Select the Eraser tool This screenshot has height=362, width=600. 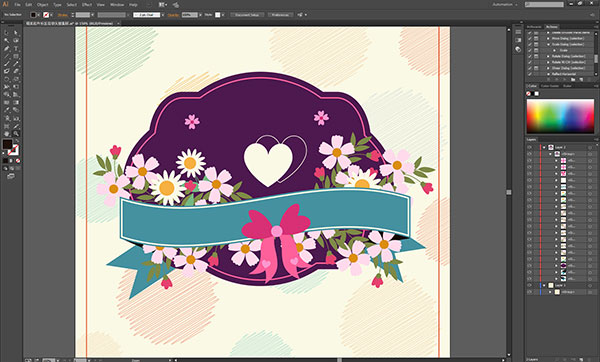(x=16, y=71)
